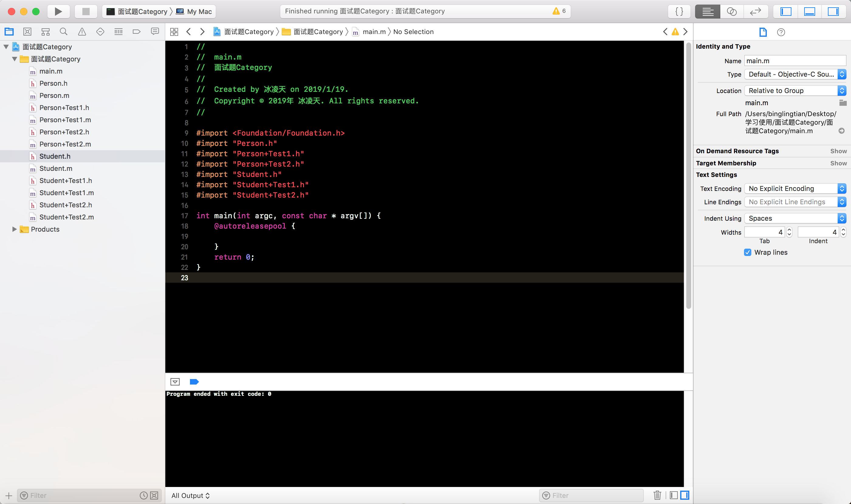Click the Run (play) button

point(58,12)
